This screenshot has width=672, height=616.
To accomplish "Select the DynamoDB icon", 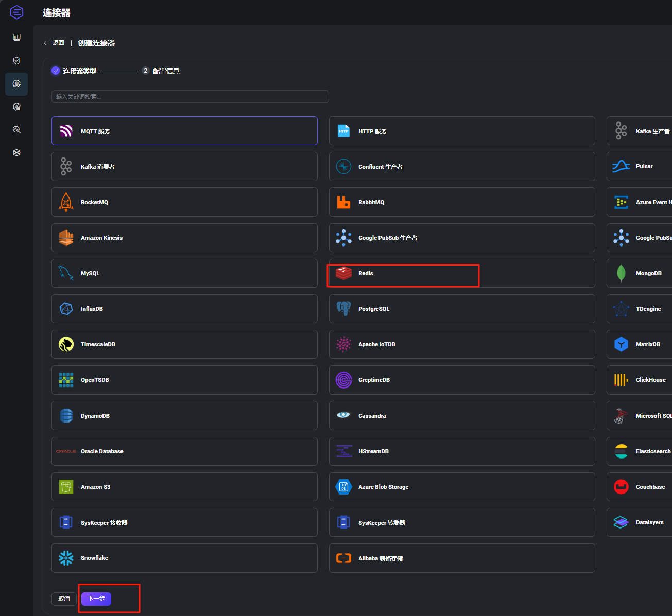I will pyautogui.click(x=66, y=415).
